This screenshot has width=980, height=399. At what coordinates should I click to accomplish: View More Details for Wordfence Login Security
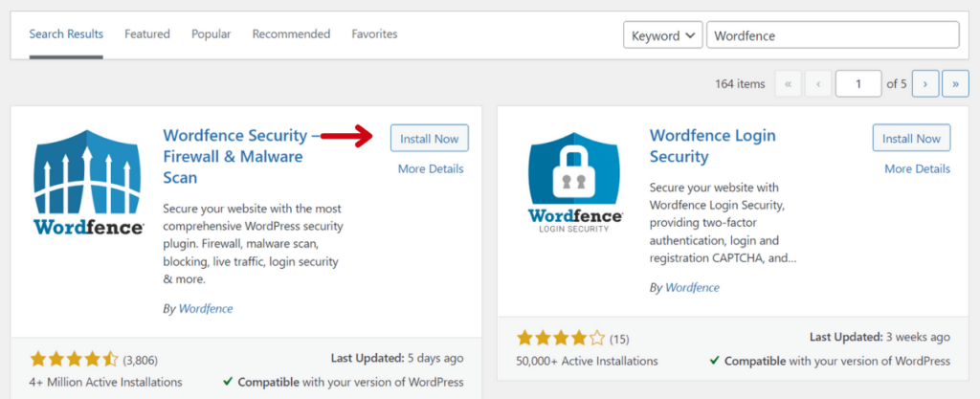pos(918,168)
